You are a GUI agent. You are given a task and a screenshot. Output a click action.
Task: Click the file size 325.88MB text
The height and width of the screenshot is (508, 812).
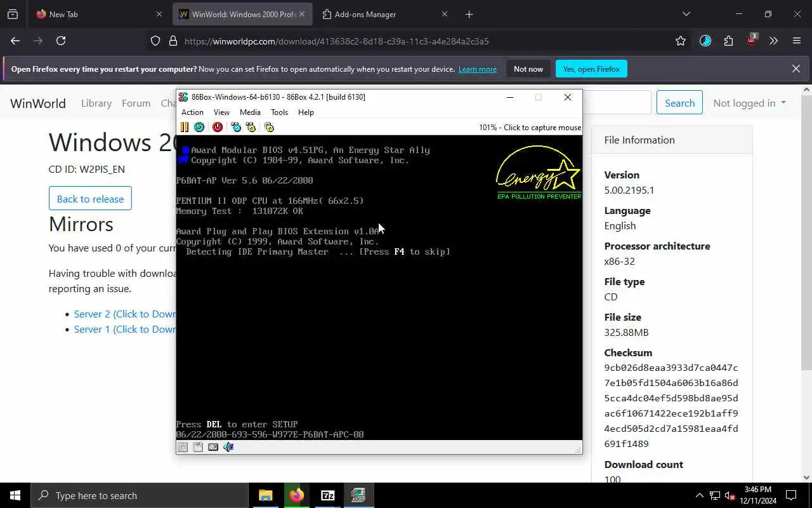tap(626, 332)
